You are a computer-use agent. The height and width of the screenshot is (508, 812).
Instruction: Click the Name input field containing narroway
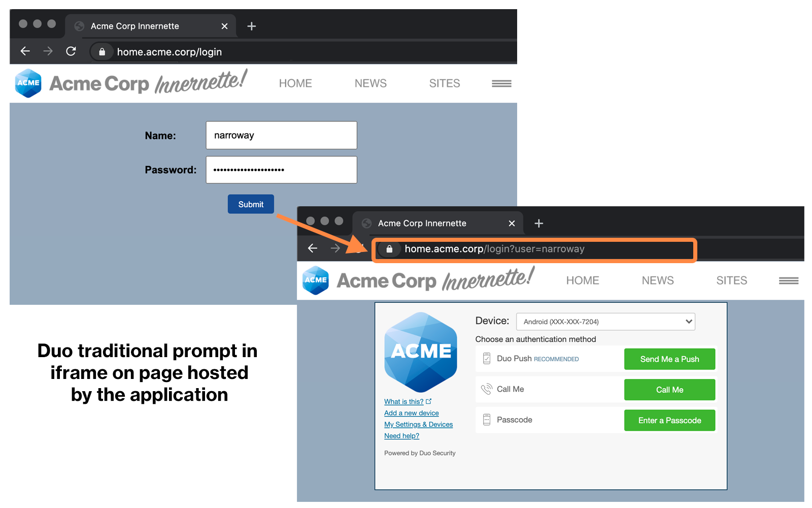click(x=281, y=135)
